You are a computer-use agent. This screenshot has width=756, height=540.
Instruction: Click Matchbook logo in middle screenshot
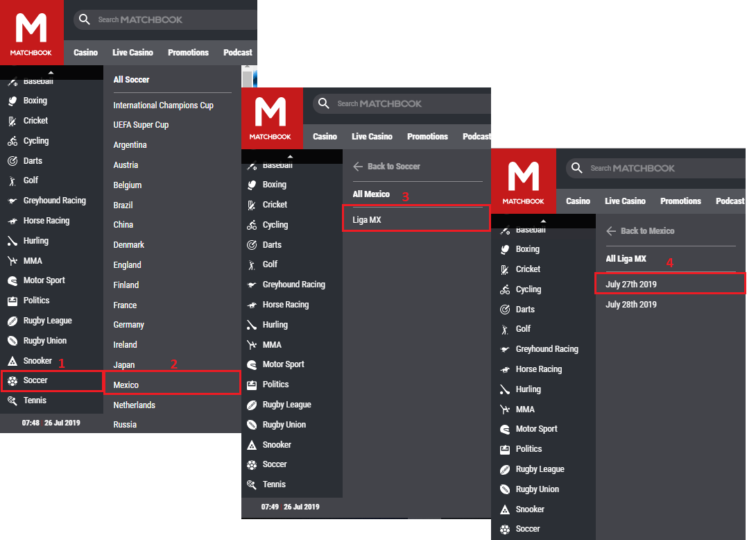(x=272, y=118)
